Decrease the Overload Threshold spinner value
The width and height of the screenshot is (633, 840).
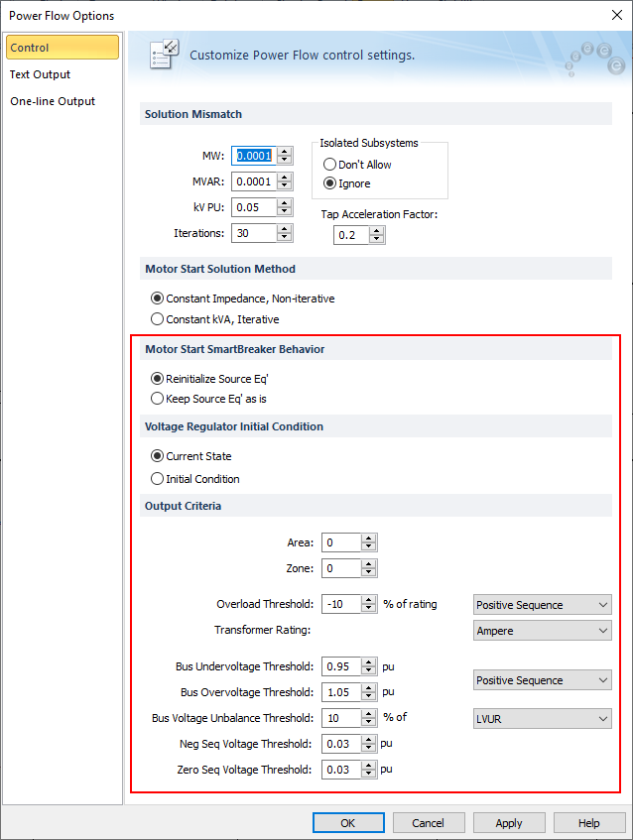pyautogui.click(x=369, y=609)
